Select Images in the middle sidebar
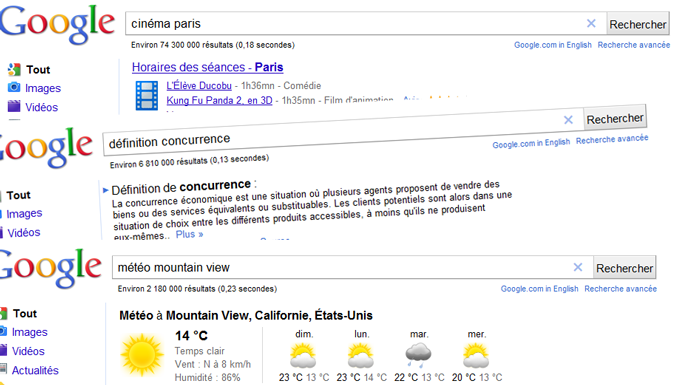This screenshot has width=675, height=385. pos(24,213)
